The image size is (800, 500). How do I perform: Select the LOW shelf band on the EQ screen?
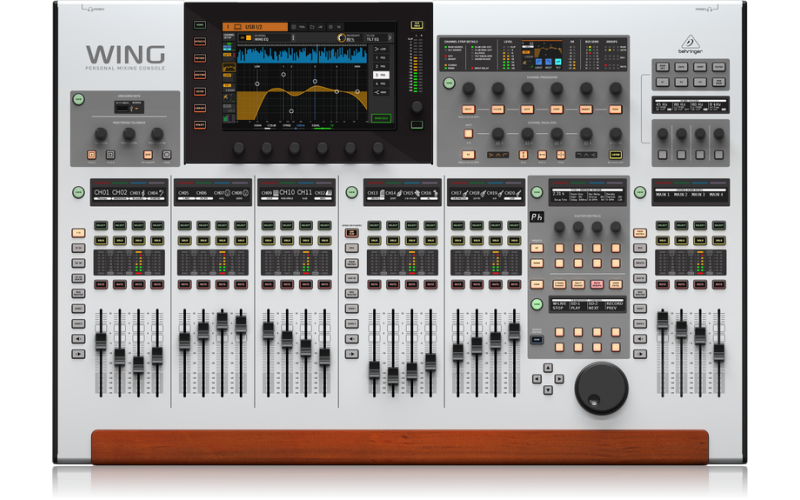click(381, 49)
